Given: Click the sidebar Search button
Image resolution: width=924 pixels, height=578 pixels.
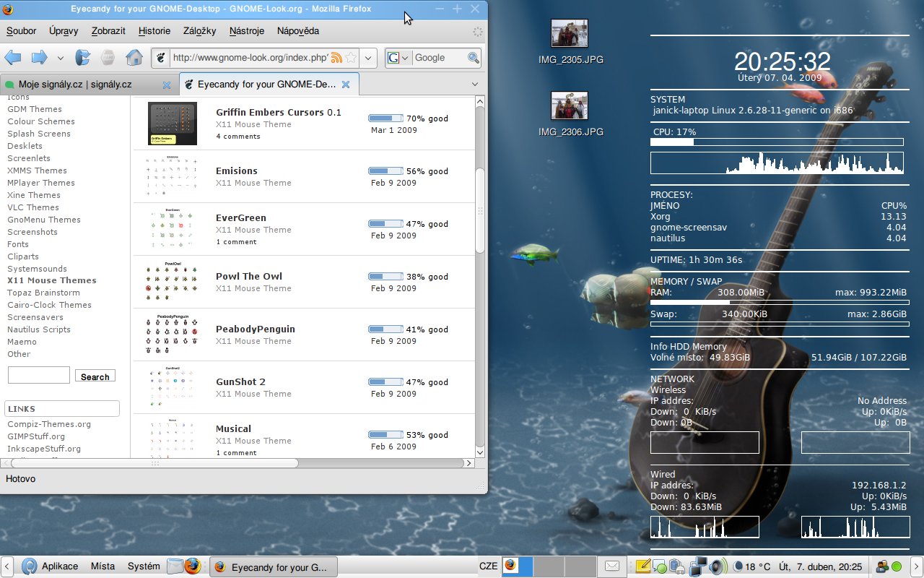Looking at the screenshot, I should pyautogui.click(x=95, y=376).
